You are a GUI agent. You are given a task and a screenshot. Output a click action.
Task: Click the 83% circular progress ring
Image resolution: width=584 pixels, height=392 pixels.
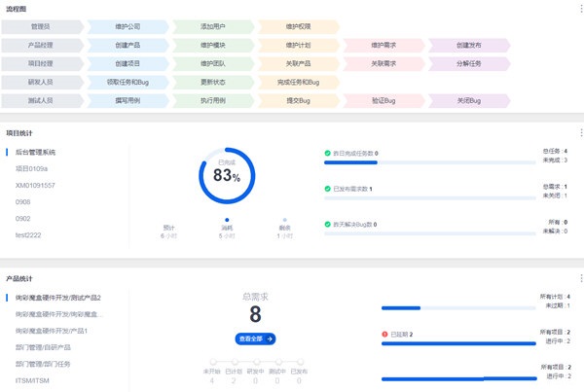pyautogui.click(x=227, y=176)
